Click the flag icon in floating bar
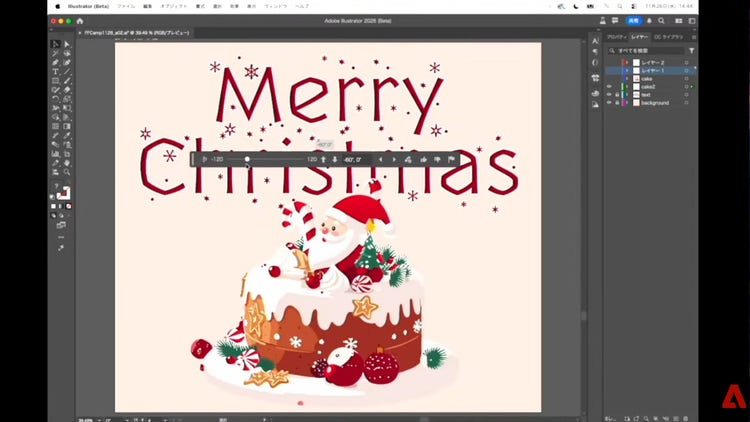The height and width of the screenshot is (422, 750). point(451,159)
